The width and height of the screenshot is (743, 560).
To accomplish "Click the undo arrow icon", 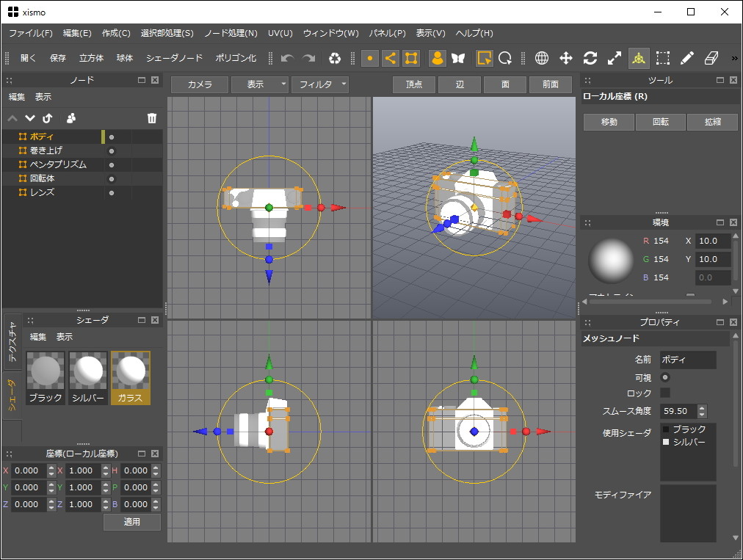I will click(x=287, y=58).
